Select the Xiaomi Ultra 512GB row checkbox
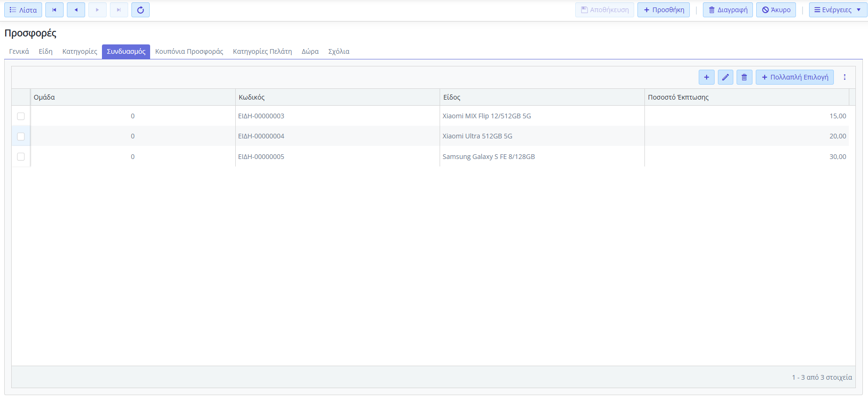The width and height of the screenshot is (868, 397). pyautogui.click(x=21, y=136)
